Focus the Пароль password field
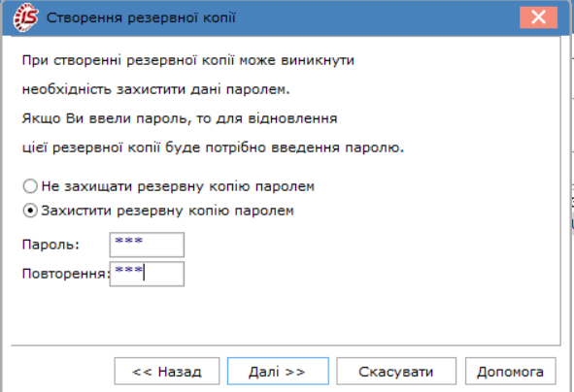Image resolution: width=574 pixels, height=392 pixels. coord(147,245)
